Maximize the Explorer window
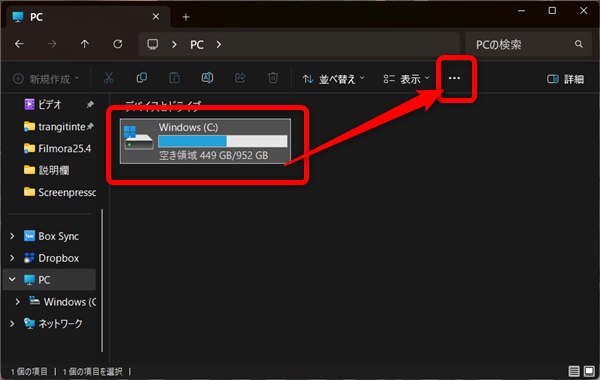Image resolution: width=600 pixels, height=380 pixels. (552, 11)
